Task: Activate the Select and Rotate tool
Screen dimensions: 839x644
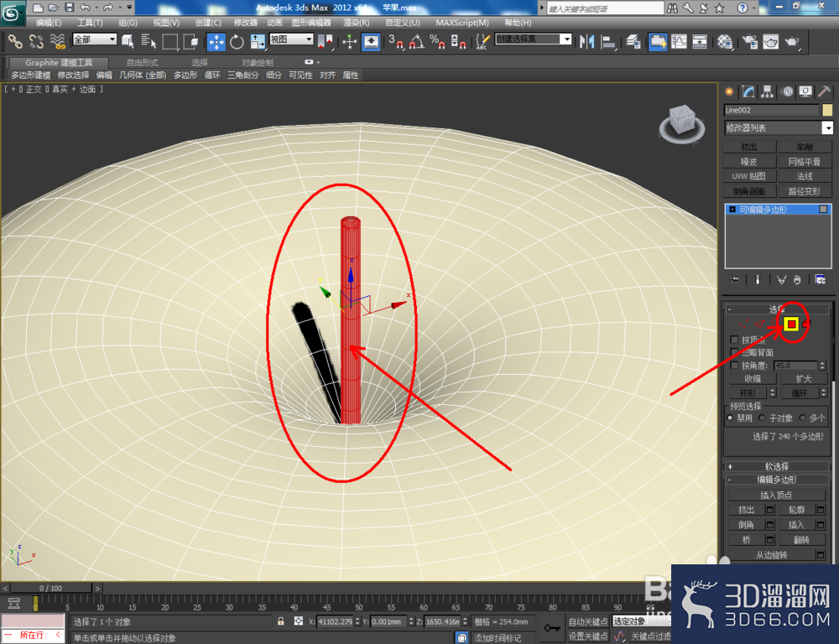Action: point(237,41)
